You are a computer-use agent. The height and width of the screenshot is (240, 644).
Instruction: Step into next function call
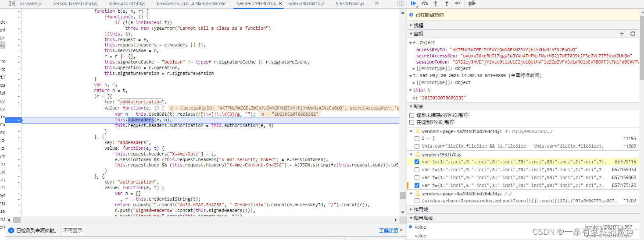point(436,4)
